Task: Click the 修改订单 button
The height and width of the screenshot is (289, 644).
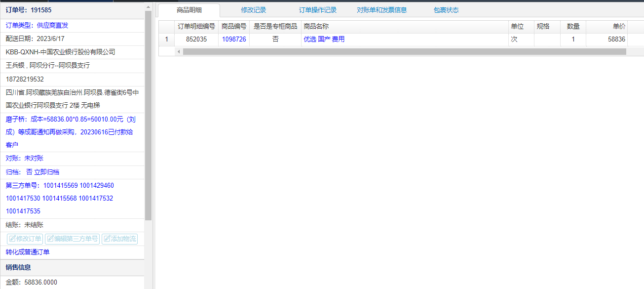Action: (x=25, y=239)
